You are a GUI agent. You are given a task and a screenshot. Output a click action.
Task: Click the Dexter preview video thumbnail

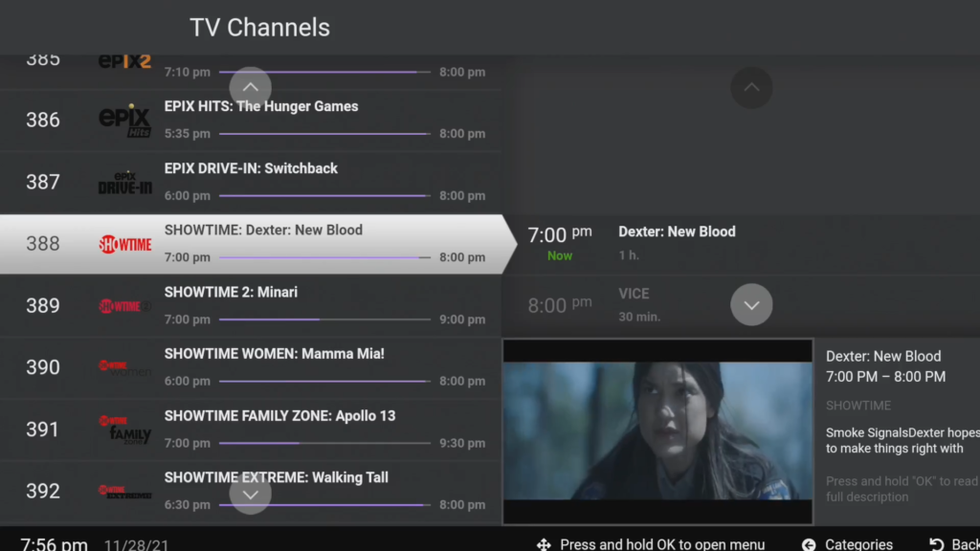tap(658, 431)
